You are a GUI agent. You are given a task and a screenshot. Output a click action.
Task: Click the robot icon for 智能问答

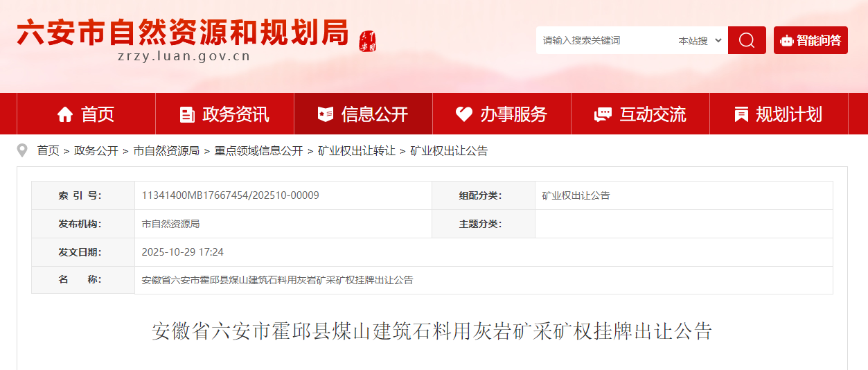pos(786,41)
